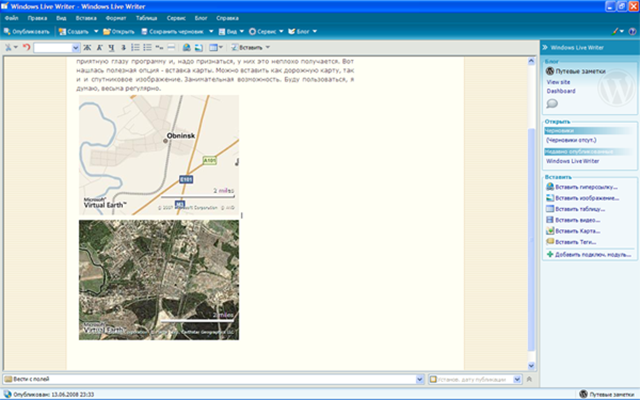Screen dimensions: 640x400
Task: Select the Obninsk road map image
Action: 159,155
